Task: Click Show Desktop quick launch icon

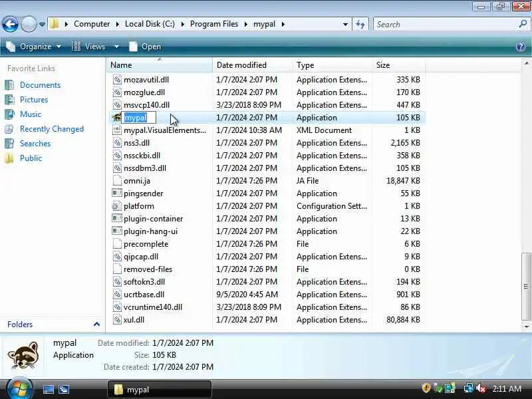Action: 48,389
